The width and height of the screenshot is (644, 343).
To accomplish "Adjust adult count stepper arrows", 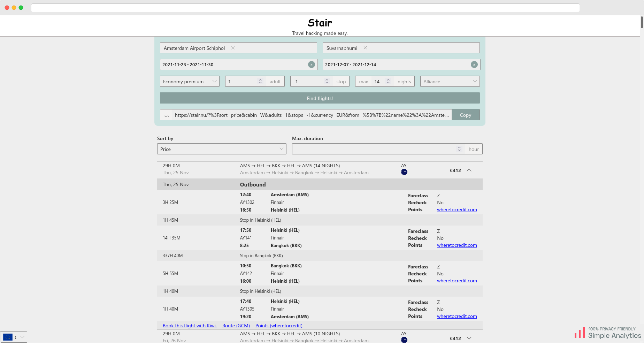I will [260, 81].
